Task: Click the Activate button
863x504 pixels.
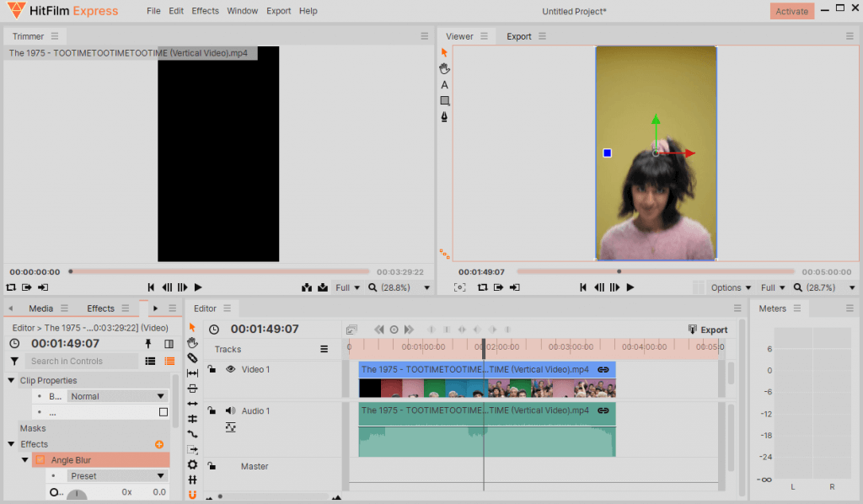Action: click(x=792, y=11)
